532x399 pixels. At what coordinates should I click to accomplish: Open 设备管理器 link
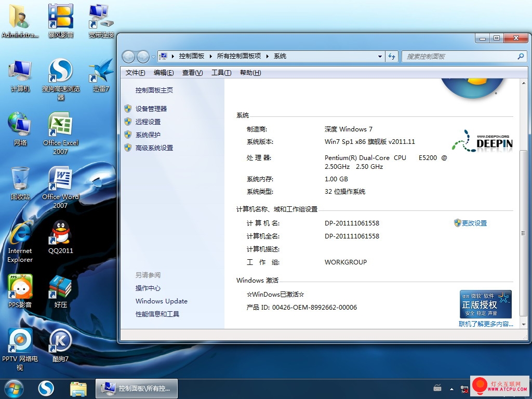151,109
